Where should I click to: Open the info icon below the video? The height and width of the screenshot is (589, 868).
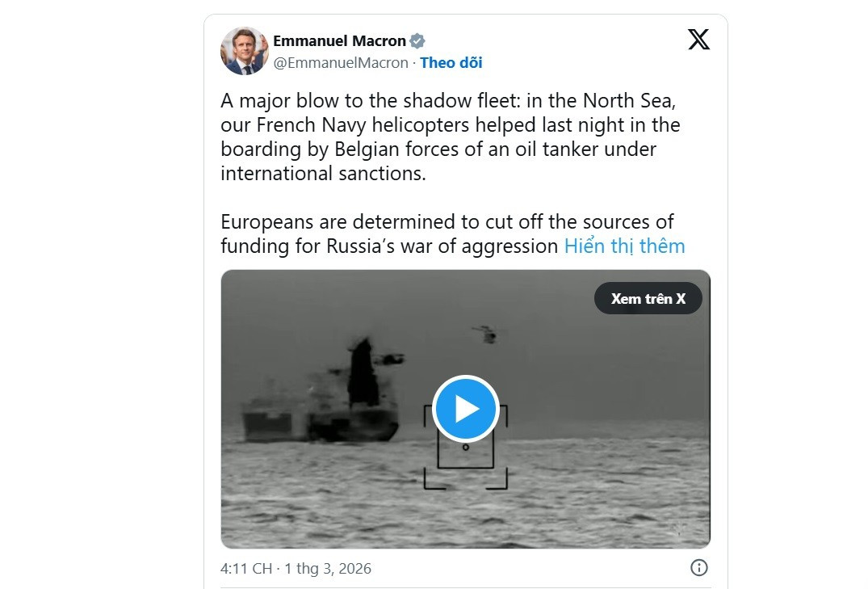click(x=699, y=568)
